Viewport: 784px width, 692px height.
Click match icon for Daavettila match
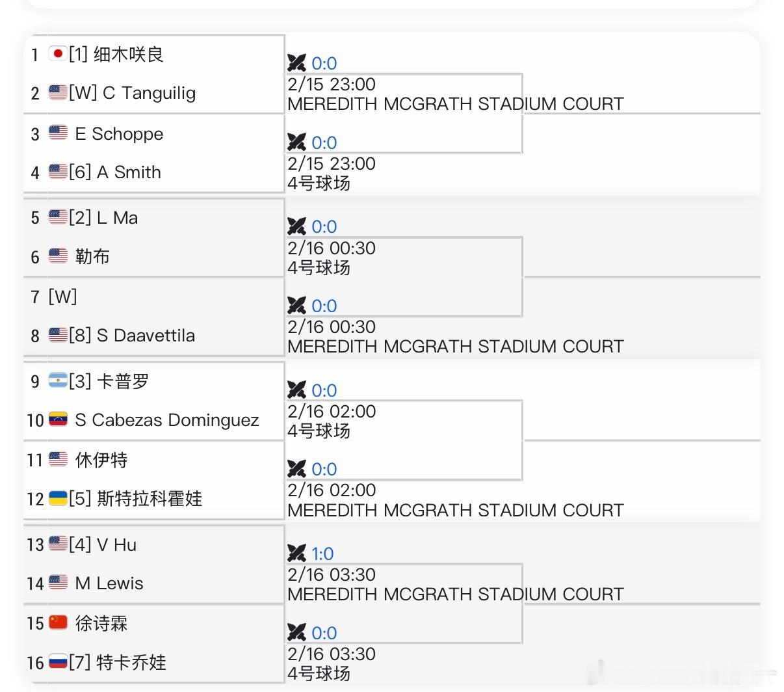296,306
